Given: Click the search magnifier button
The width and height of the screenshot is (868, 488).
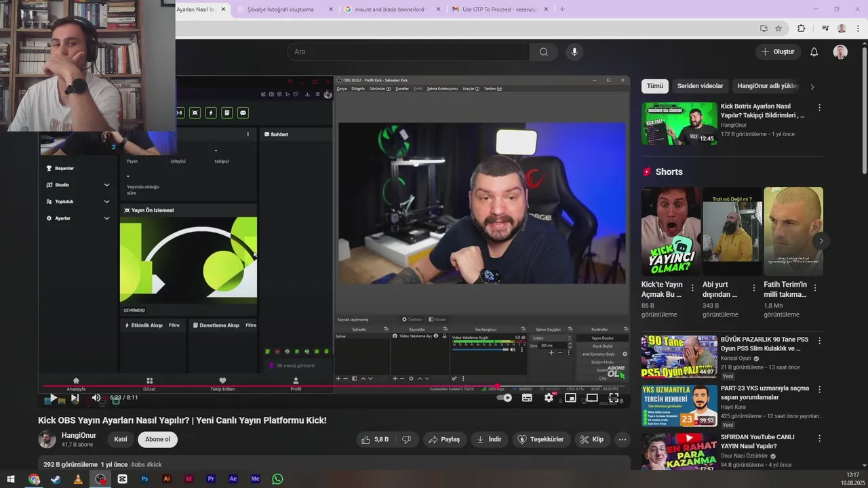Looking at the screenshot, I should 544,52.
